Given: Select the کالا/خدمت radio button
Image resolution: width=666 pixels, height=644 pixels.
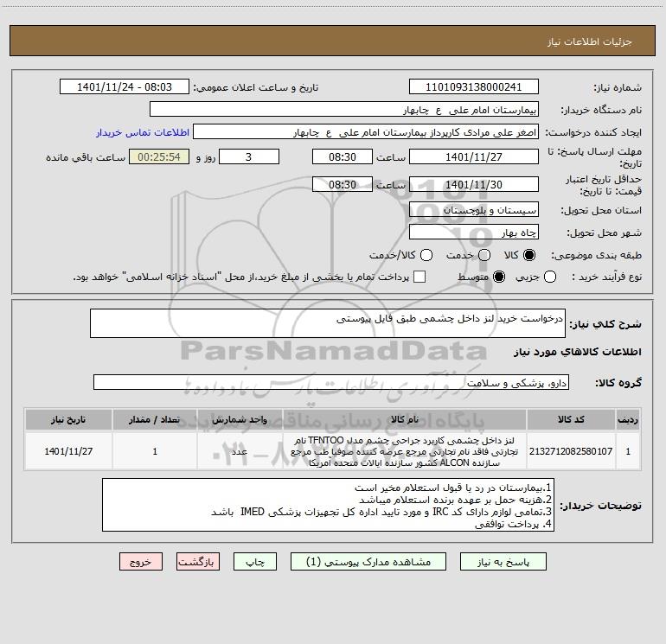Looking at the screenshot, I should coord(426,255).
